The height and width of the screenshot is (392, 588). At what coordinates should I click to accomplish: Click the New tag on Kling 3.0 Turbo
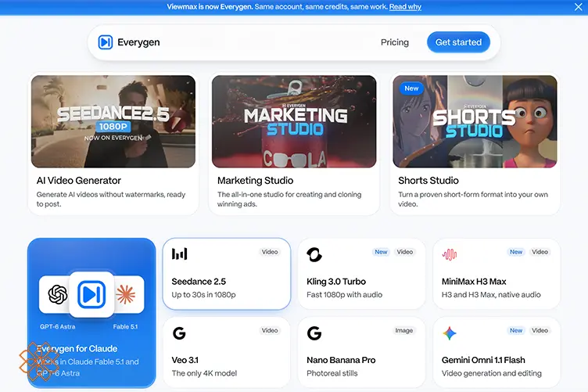click(381, 252)
